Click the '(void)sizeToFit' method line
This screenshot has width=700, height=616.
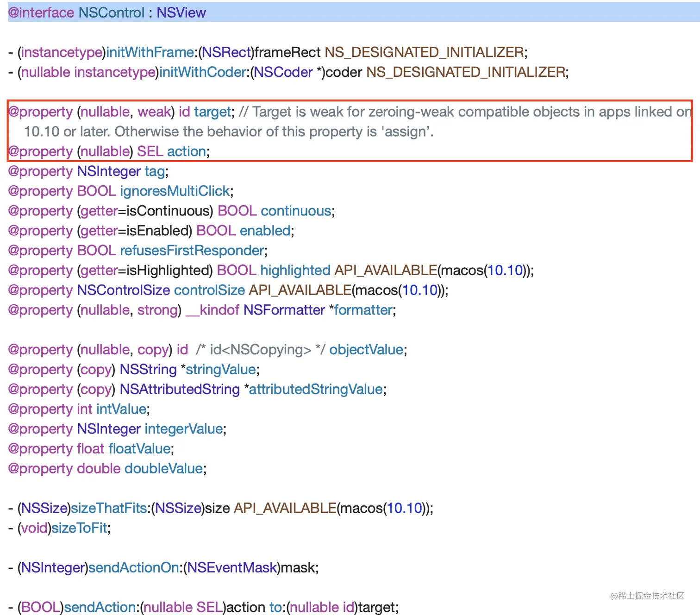coord(59,528)
